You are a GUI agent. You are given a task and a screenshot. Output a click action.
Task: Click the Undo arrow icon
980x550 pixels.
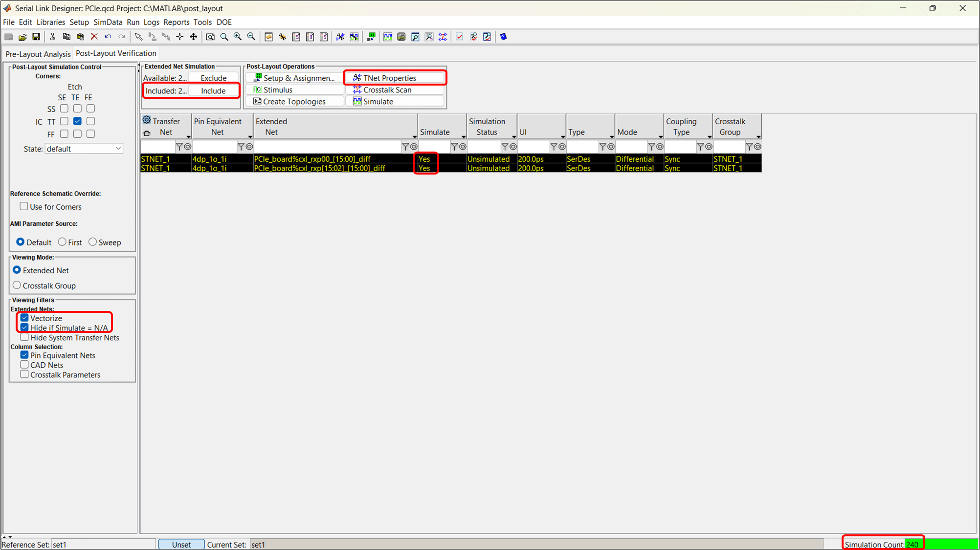[x=108, y=37]
